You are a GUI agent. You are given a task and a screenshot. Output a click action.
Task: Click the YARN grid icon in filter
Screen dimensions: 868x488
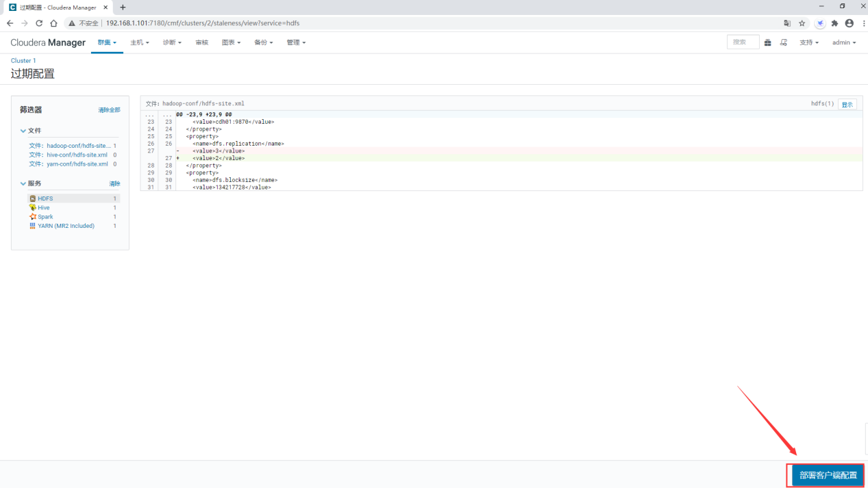32,225
